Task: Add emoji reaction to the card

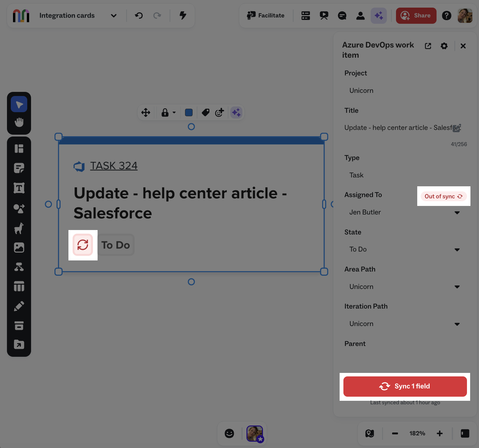Action: point(220,112)
